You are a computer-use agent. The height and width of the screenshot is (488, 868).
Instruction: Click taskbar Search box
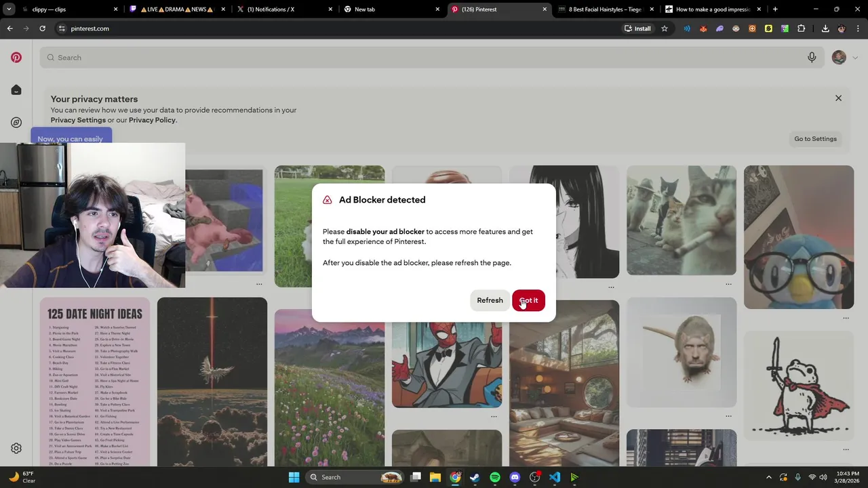(355, 477)
